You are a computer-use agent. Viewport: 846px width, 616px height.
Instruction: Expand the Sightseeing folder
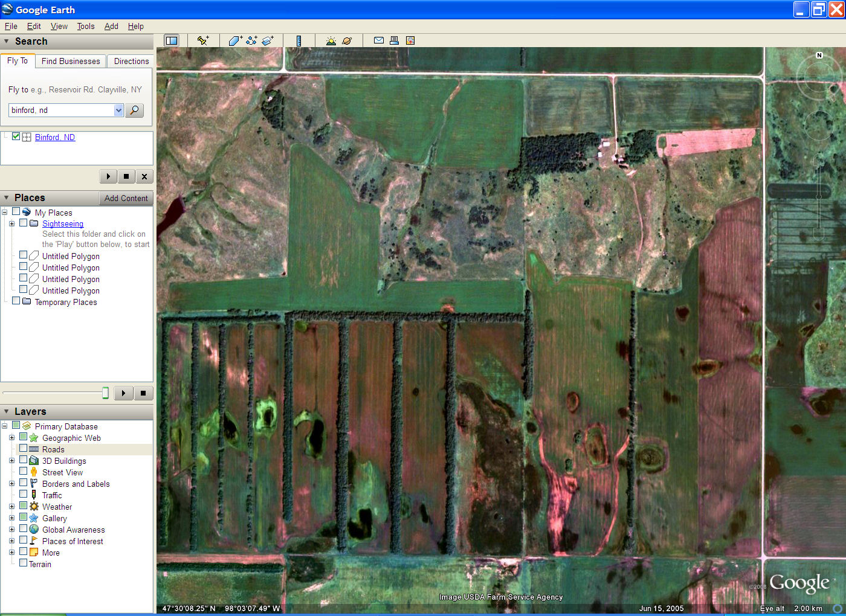[x=11, y=223]
